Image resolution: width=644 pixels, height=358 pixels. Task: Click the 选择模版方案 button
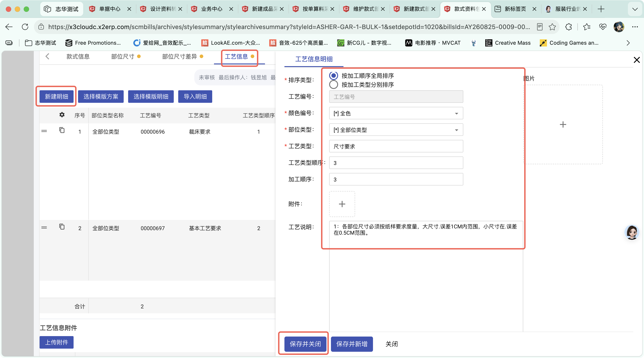[x=101, y=97]
